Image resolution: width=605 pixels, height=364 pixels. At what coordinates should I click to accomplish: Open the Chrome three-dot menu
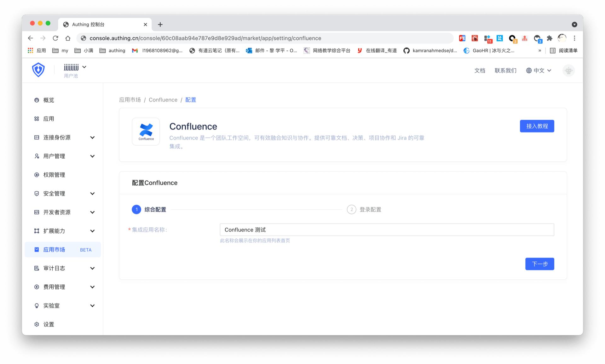574,38
